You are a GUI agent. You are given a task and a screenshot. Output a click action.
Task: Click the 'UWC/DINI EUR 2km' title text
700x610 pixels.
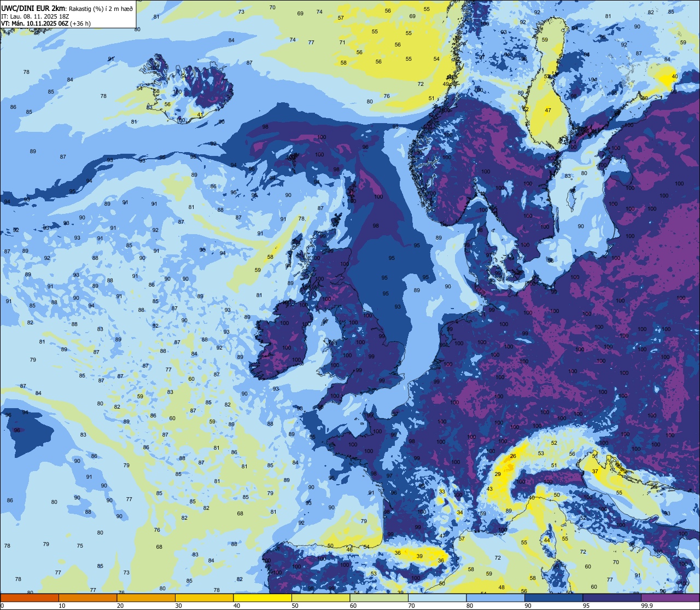pos(32,8)
